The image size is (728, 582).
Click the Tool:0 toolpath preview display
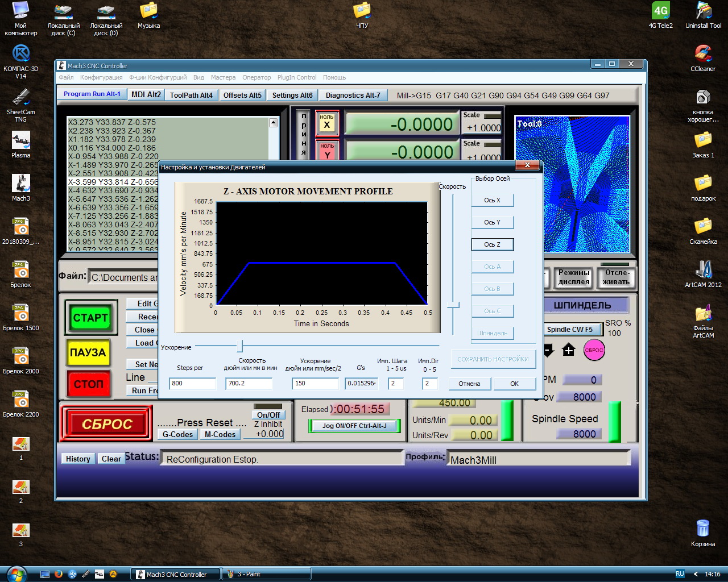point(572,184)
